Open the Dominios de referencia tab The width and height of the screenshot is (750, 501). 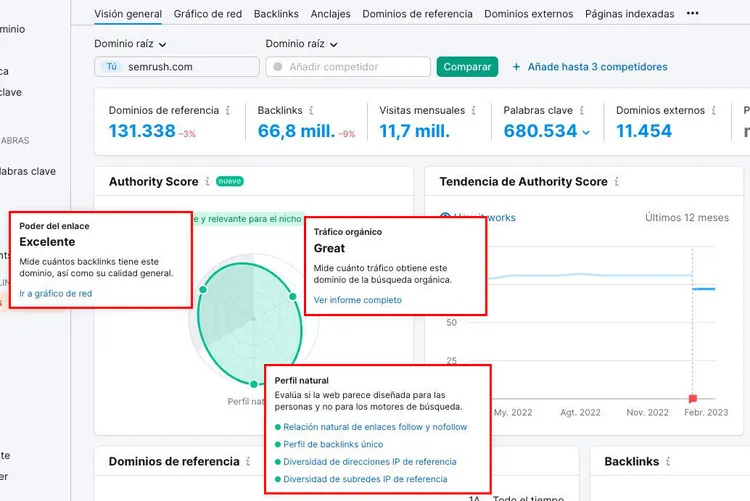[417, 14]
